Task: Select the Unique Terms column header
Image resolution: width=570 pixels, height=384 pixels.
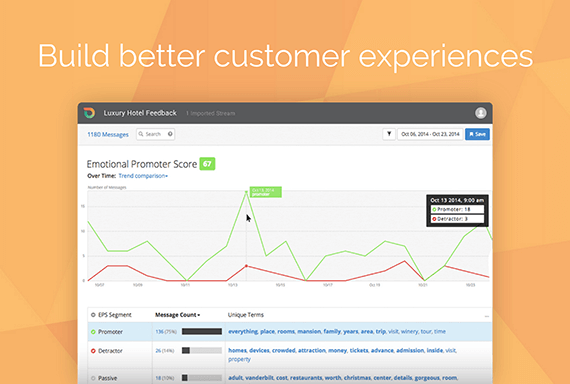Action: point(246,315)
